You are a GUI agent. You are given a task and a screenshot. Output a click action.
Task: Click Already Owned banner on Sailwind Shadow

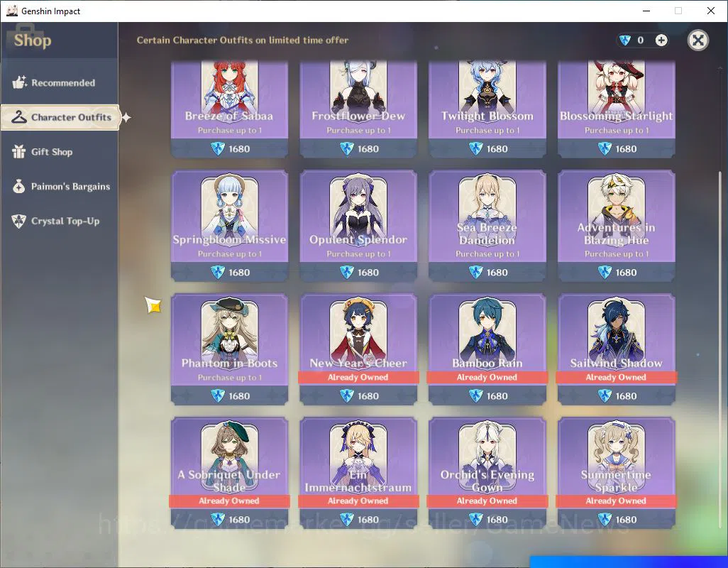pyautogui.click(x=616, y=377)
